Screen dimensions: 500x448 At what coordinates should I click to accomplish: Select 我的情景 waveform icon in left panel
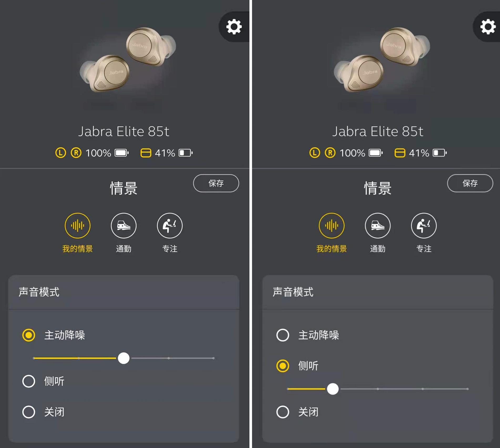[x=78, y=225]
